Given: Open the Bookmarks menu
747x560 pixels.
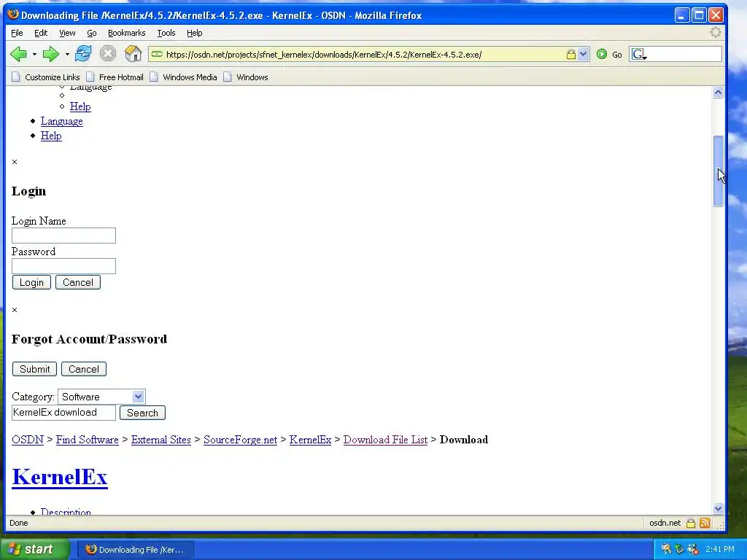Looking at the screenshot, I should [x=126, y=33].
